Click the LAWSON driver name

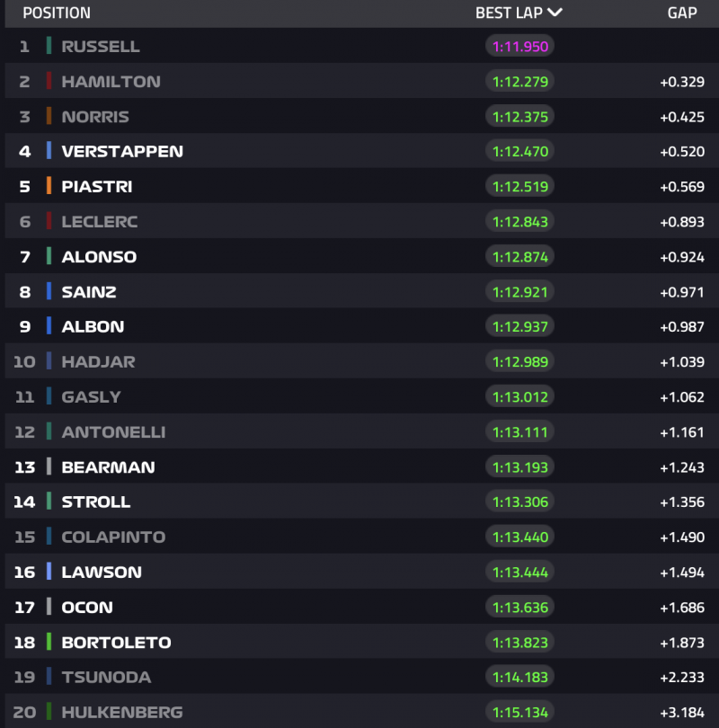102,572
